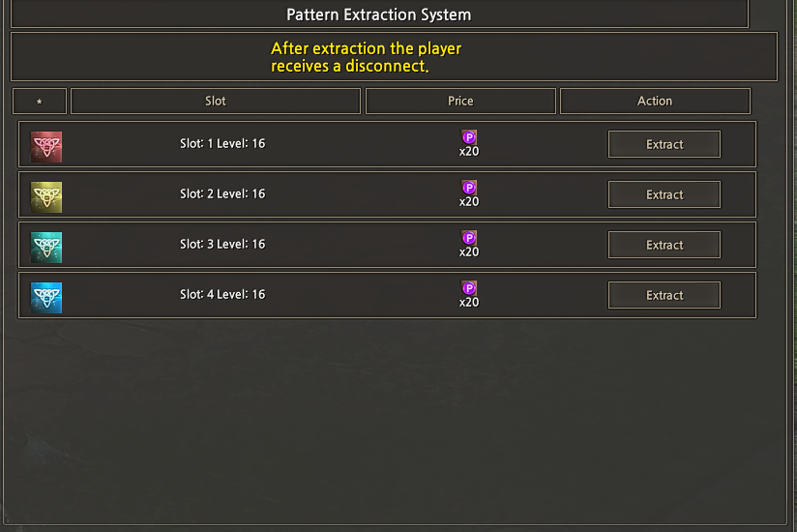Extract the pattern from Slot 1

coord(664,144)
